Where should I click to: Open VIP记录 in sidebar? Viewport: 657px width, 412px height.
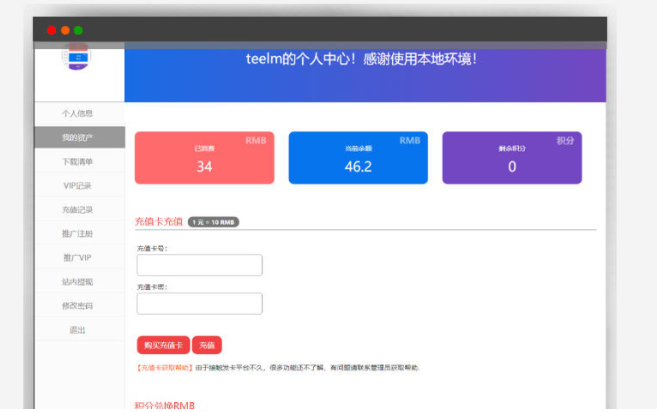(x=78, y=185)
